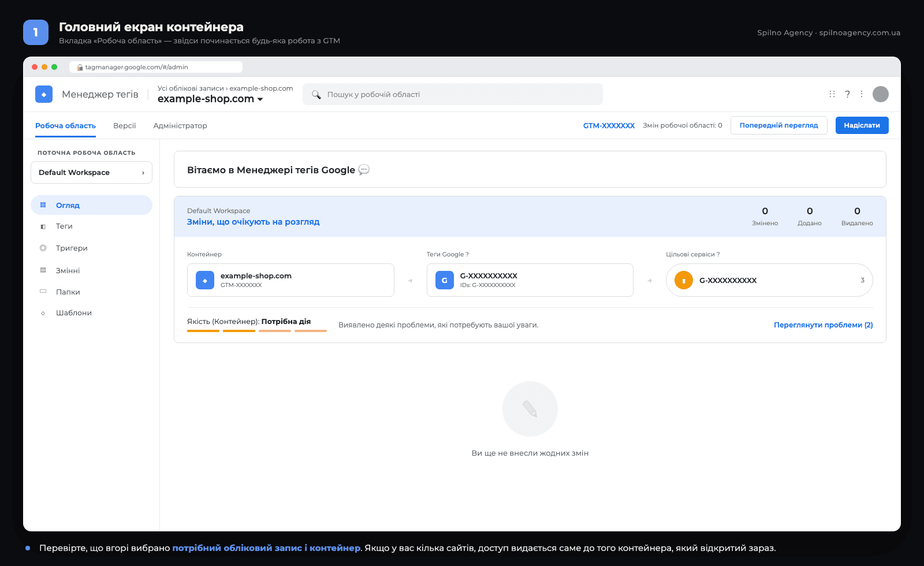Click the search field Пошук у робочій області

(453, 94)
